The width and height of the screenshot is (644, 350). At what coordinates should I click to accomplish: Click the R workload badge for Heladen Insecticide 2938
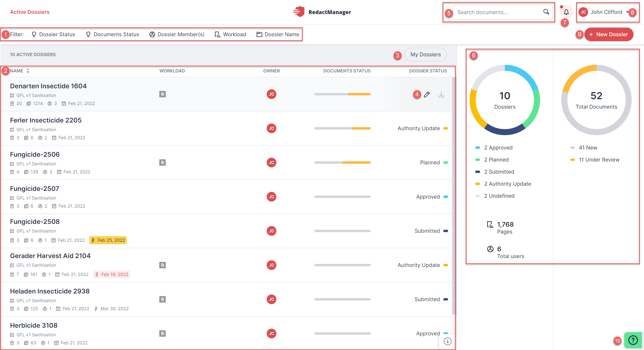163,299
